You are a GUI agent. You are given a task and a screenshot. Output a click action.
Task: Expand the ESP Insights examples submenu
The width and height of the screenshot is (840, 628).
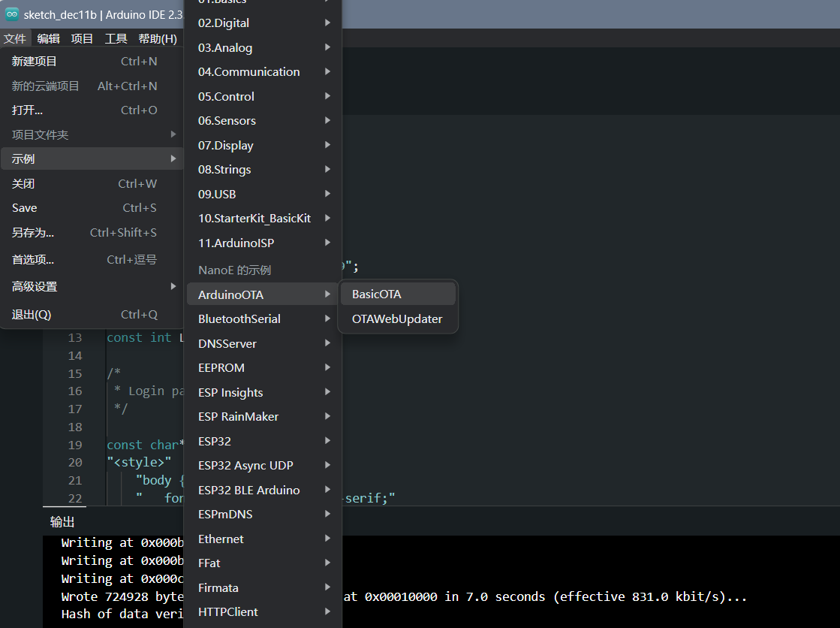pyautogui.click(x=263, y=392)
